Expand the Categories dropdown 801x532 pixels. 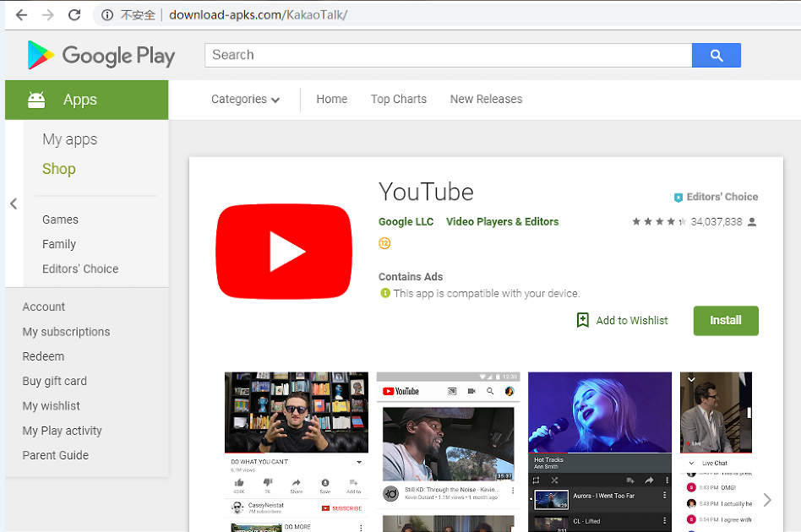click(x=245, y=99)
